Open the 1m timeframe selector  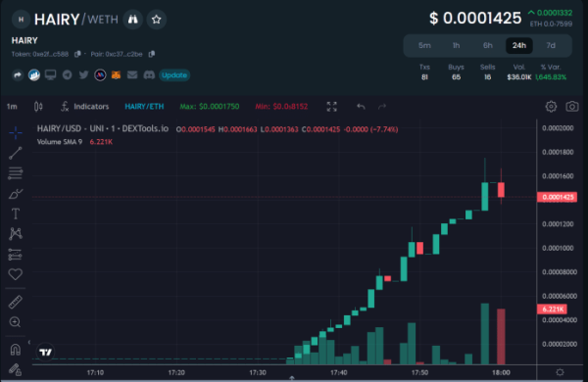tap(12, 107)
